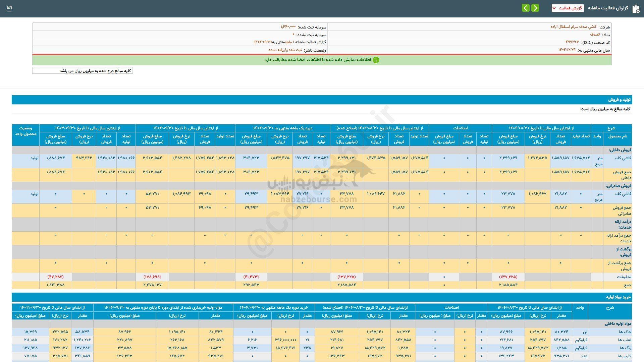Click the تخفیفات row label
Viewport: 644px width, 362px height.
pos(624,277)
